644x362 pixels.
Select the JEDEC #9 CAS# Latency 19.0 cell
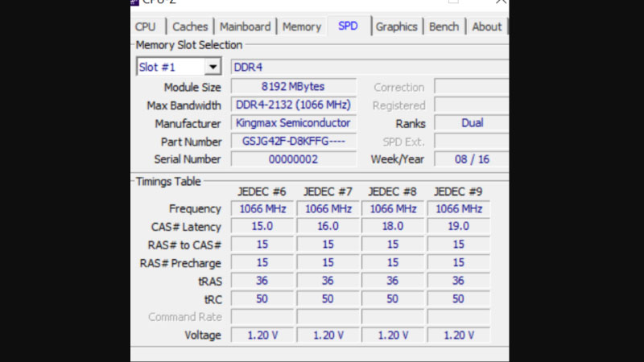[x=458, y=227]
